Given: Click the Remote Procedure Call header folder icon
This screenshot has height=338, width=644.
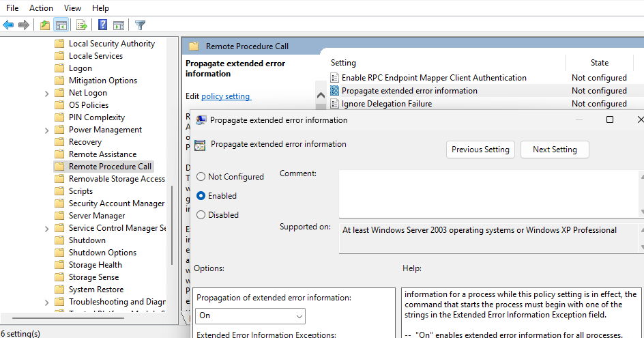Looking at the screenshot, I should 194,46.
